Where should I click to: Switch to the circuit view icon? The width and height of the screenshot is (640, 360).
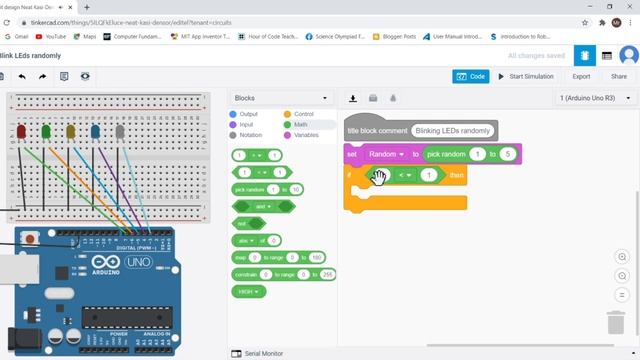[584, 56]
